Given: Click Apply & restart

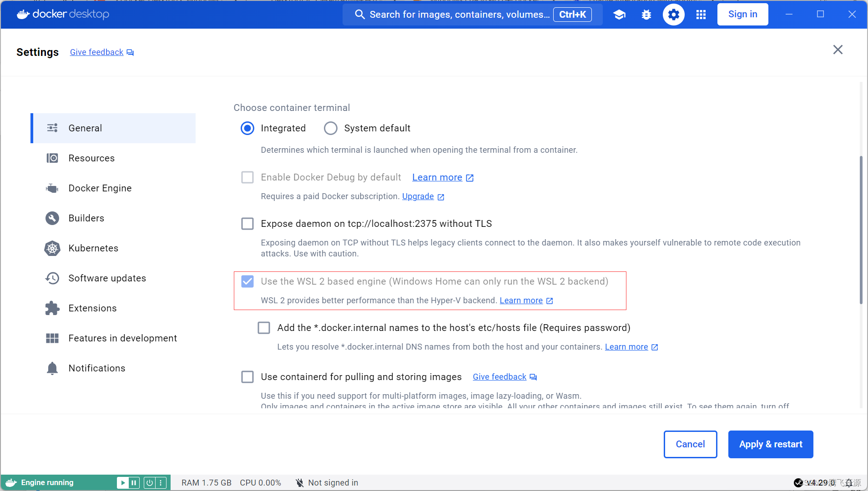Looking at the screenshot, I should (771, 444).
